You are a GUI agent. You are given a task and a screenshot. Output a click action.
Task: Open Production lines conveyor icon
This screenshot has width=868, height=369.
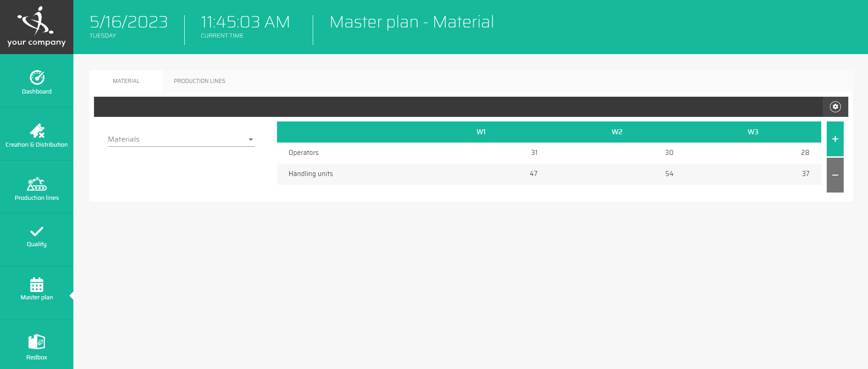pyautogui.click(x=37, y=184)
